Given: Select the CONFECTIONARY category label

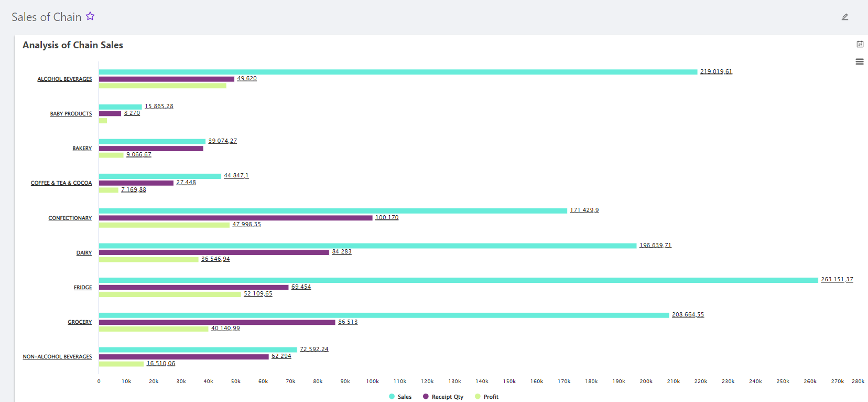Looking at the screenshot, I should pos(70,218).
